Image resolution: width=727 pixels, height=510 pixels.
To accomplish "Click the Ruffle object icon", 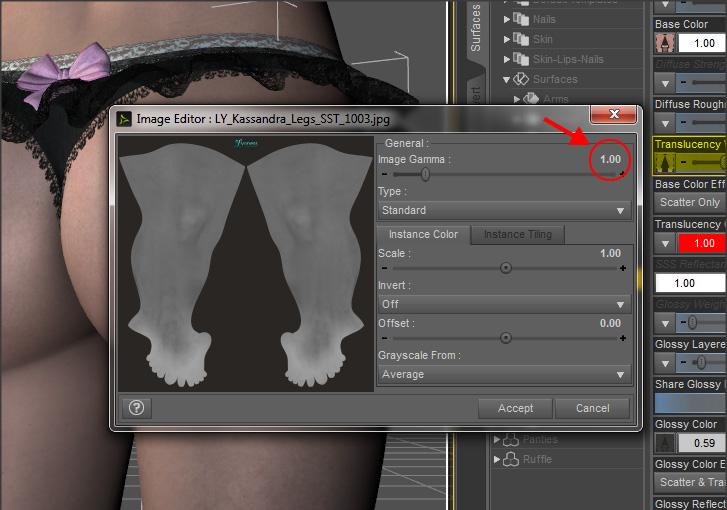I will click(511, 459).
